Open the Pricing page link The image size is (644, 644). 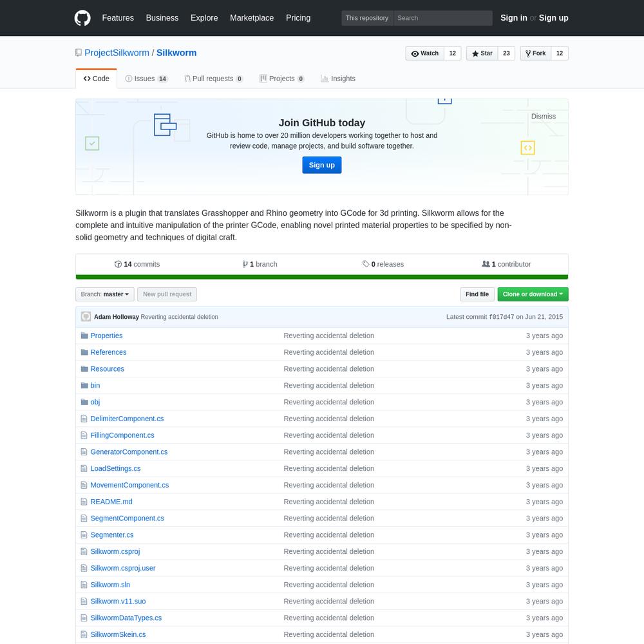pyautogui.click(x=298, y=18)
